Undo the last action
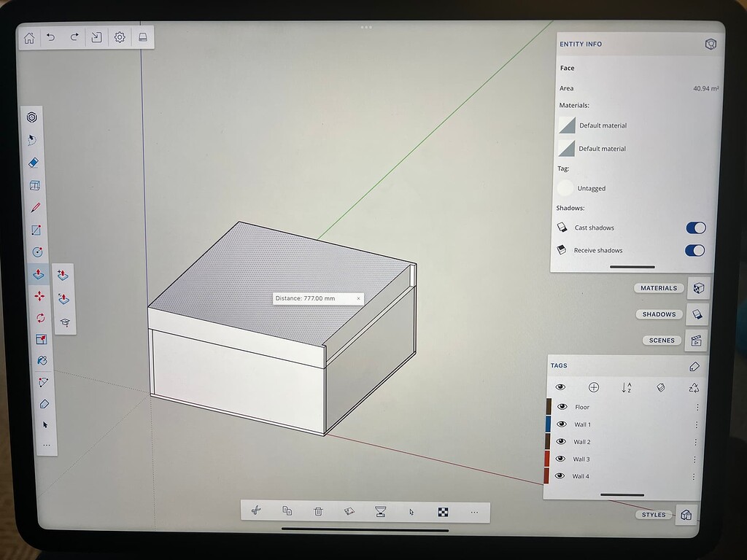The width and height of the screenshot is (747, 560). (50, 37)
